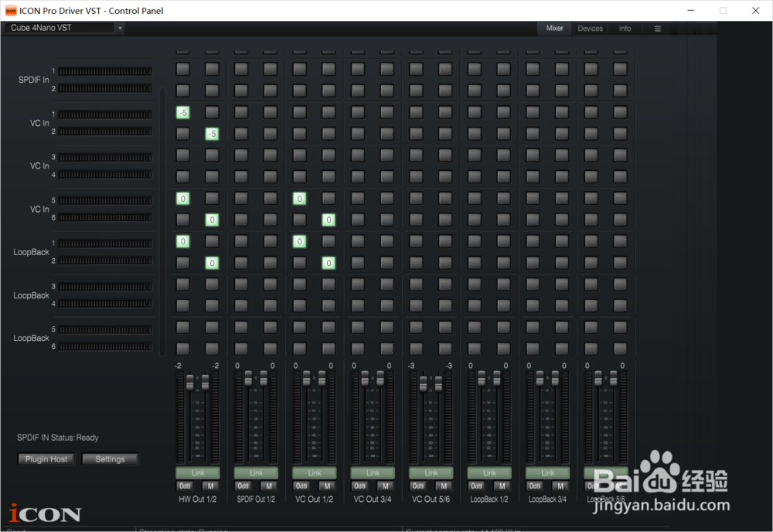Click the SPDIF IN Status: Ready text
The height and width of the screenshot is (532, 773).
(58, 438)
